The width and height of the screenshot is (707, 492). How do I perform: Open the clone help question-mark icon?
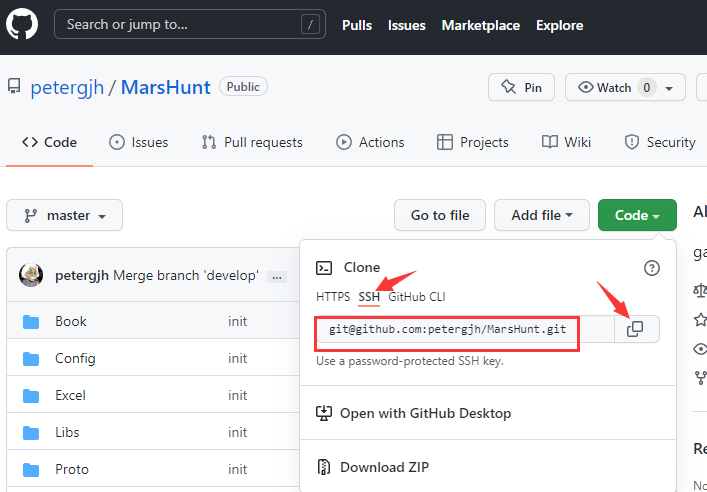[652, 268]
